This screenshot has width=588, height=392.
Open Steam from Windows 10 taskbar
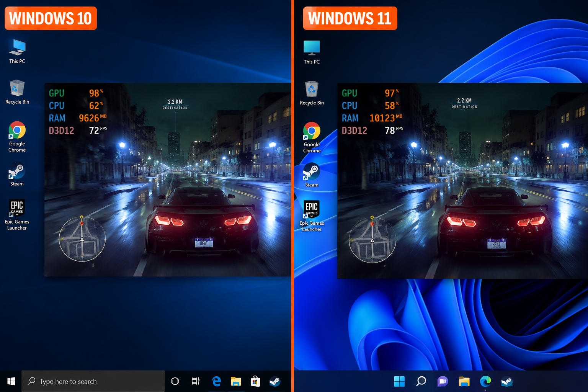(x=275, y=381)
